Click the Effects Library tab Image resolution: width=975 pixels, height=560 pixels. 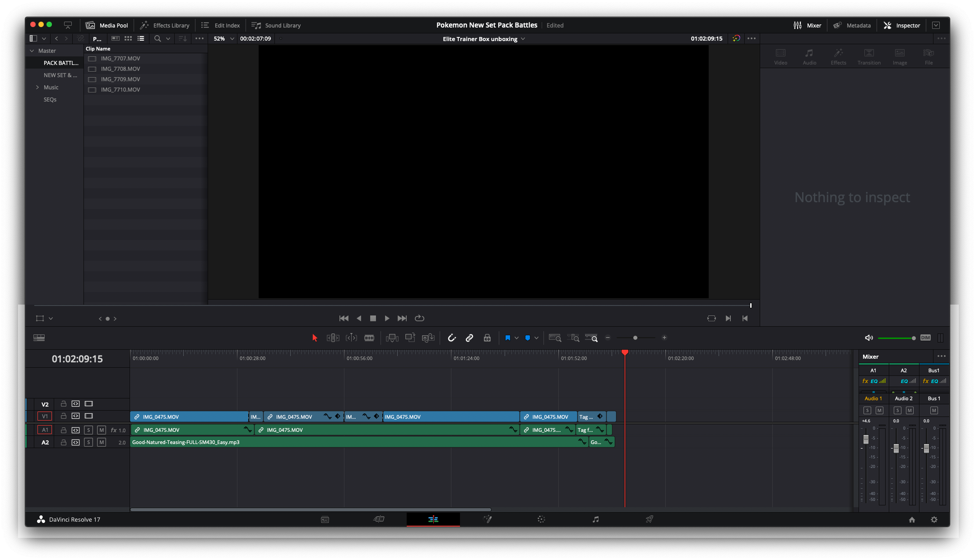(163, 25)
